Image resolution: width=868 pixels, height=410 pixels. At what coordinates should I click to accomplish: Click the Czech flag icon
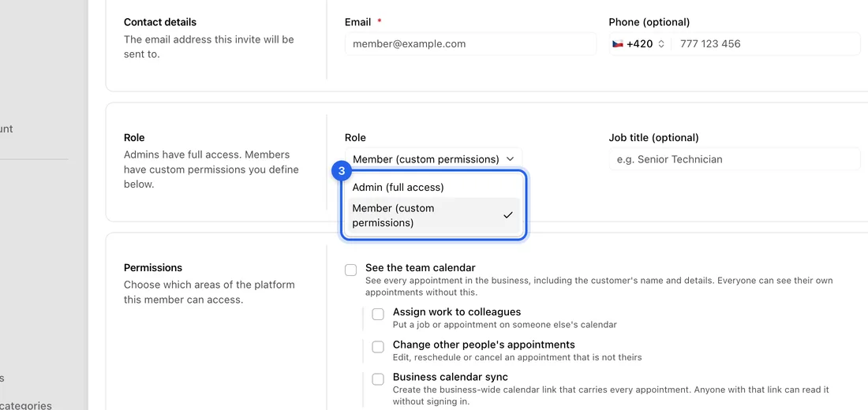coord(618,43)
